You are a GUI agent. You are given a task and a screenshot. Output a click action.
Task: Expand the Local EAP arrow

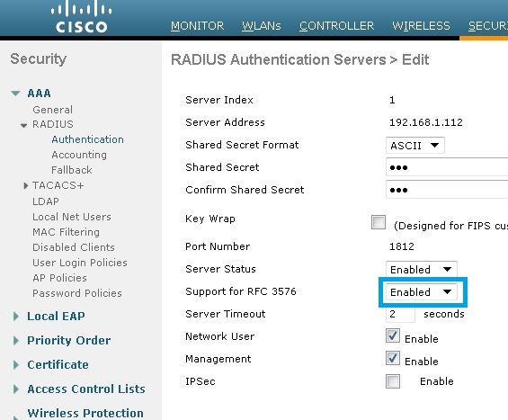point(15,317)
